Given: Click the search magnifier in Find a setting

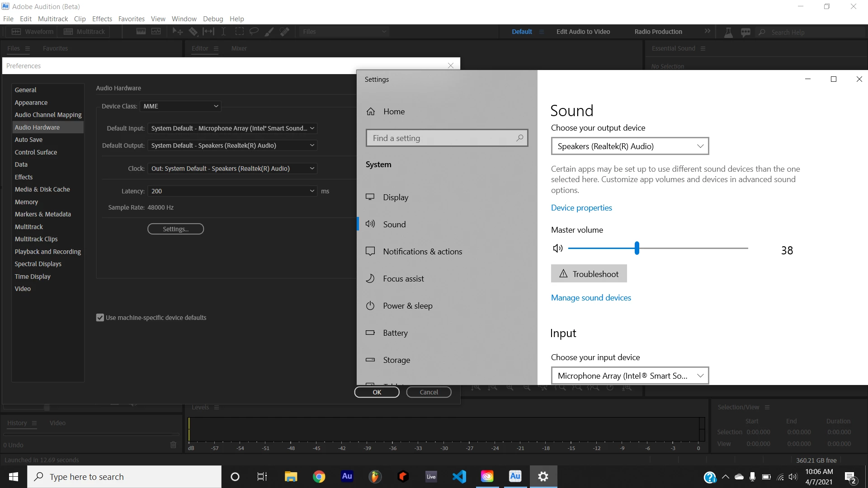Looking at the screenshot, I should click(x=519, y=138).
